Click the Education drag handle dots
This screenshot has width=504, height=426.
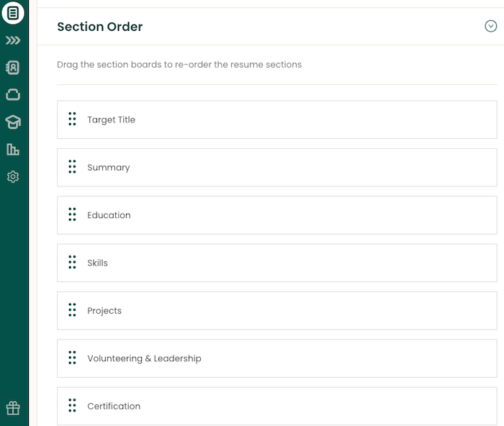72,214
